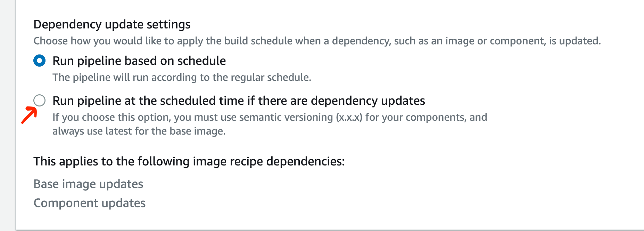
Task: Click the semantic versioning (x.x.x) helper text
Action: pos(270,117)
